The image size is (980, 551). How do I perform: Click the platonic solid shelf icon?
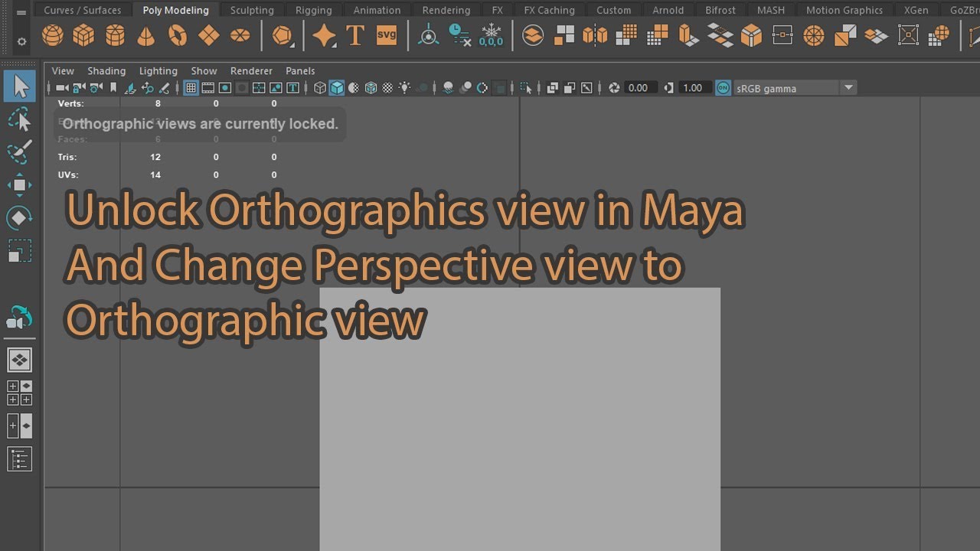click(x=283, y=35)
